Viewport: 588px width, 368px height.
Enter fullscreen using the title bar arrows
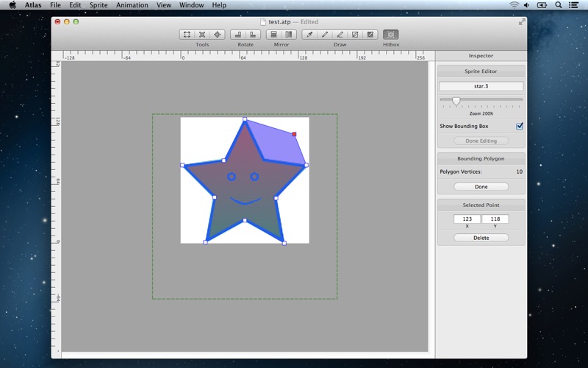click(522, 22)
